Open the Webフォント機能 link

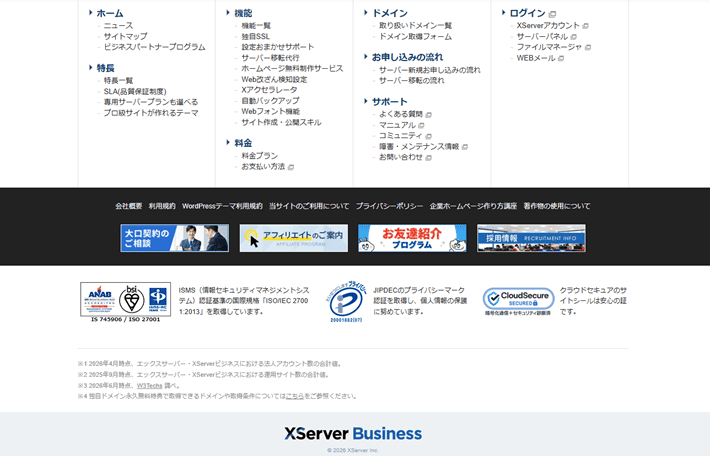coord(270,111)
